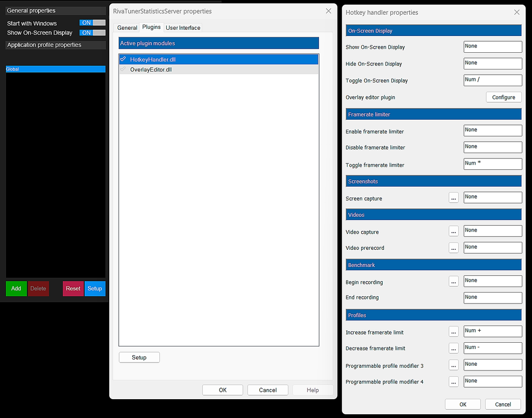Switch to the User Interface tab
532x418 pixels.
point(183,28)
